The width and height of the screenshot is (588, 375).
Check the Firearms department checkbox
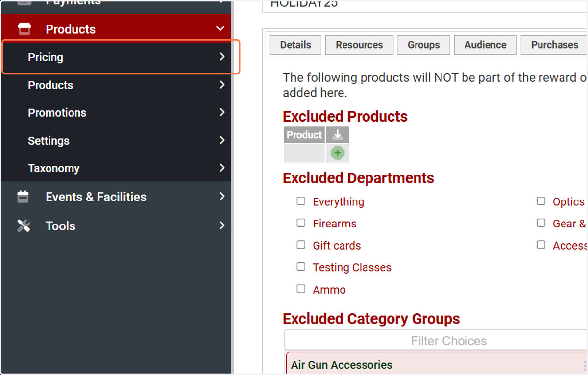click(301, 223)
